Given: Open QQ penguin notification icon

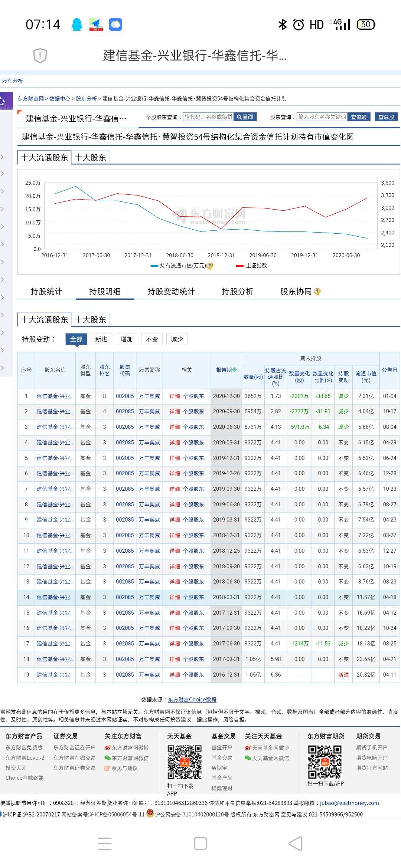Looking at the screenshot, I should [77, 24].
